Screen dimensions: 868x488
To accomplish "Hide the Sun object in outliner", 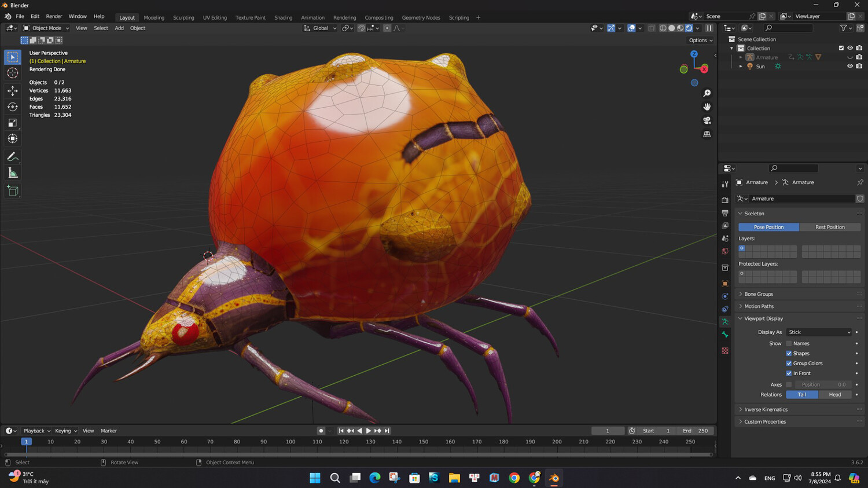I will click(x=849, y=67).
